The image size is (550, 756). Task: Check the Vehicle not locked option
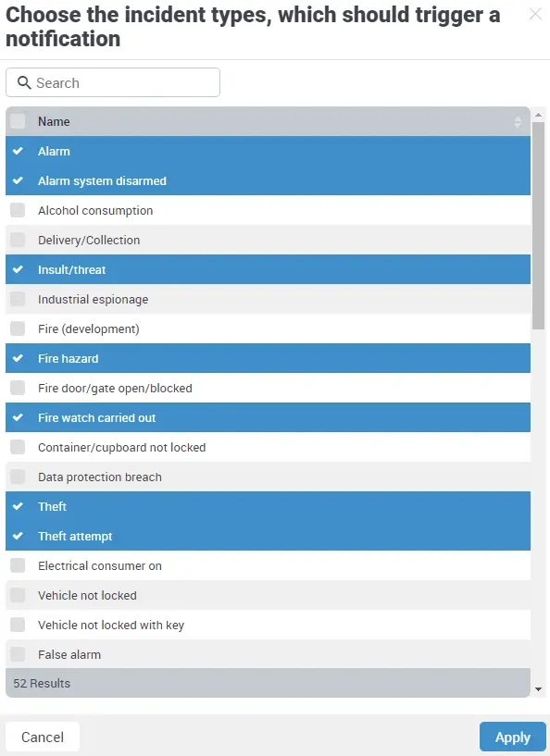[x=17, y=595]
